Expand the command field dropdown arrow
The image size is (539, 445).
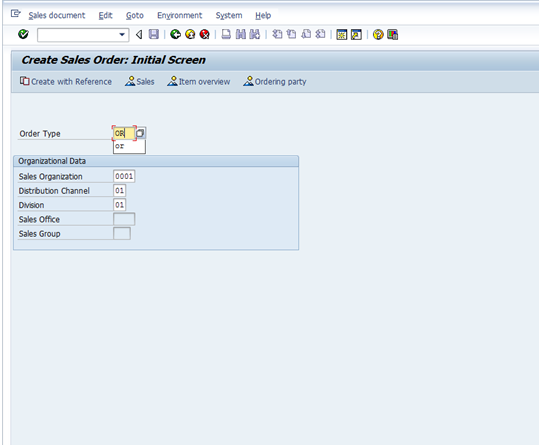point(122,35)
